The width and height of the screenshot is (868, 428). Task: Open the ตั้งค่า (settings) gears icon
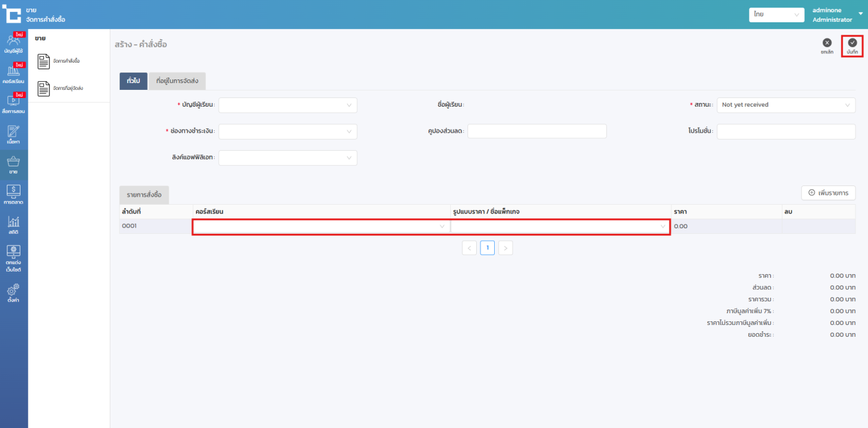[x=14, y=292]
